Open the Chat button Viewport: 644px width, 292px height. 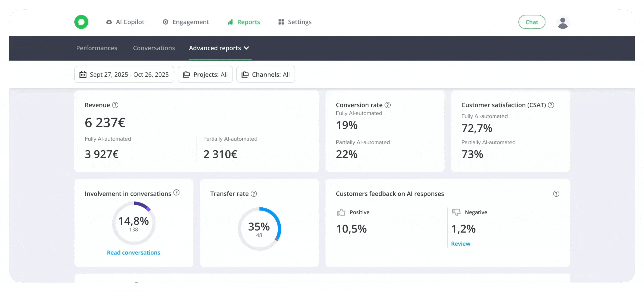[532, 22]
